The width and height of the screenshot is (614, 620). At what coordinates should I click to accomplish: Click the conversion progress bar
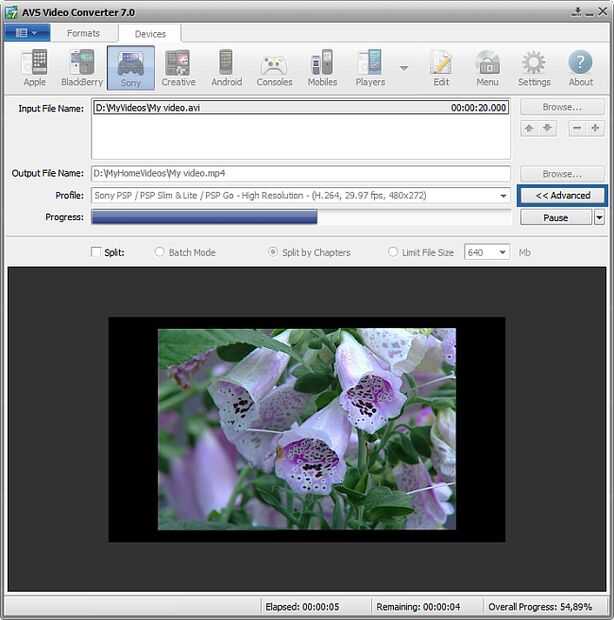click(301, 217)
